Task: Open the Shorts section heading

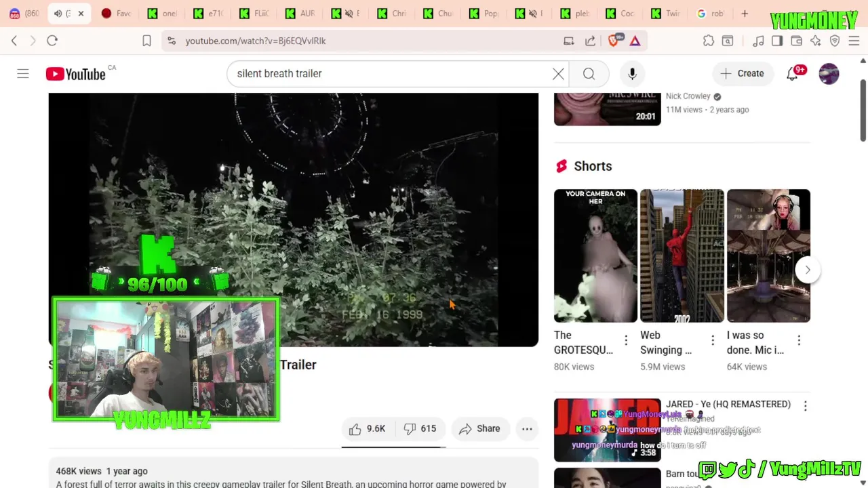Action: tap(593, 166)
